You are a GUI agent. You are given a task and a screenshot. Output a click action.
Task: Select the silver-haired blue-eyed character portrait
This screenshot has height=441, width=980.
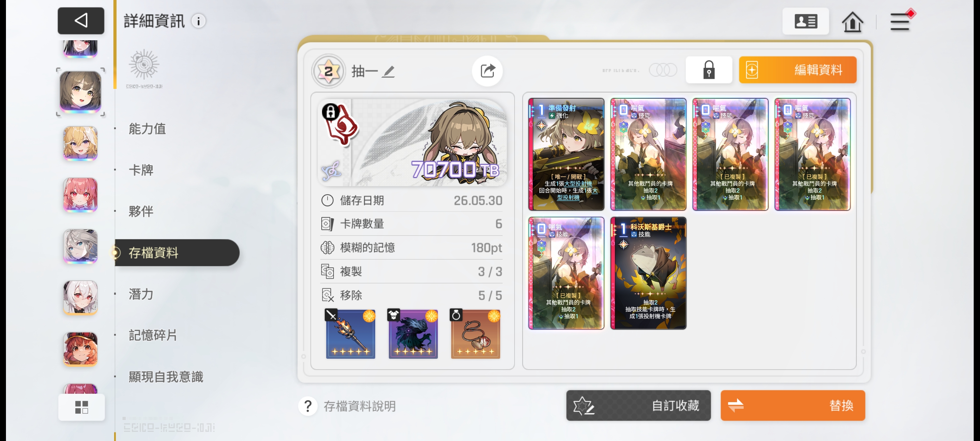click(x=80, y=246)
